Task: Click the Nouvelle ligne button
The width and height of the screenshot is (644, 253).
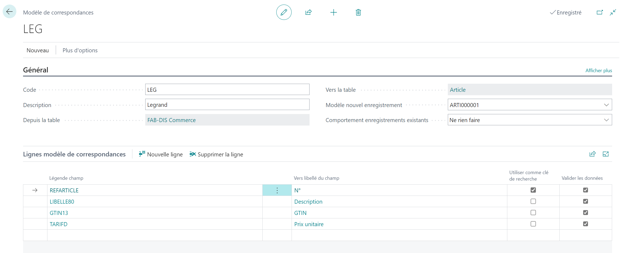Action: 161,154
